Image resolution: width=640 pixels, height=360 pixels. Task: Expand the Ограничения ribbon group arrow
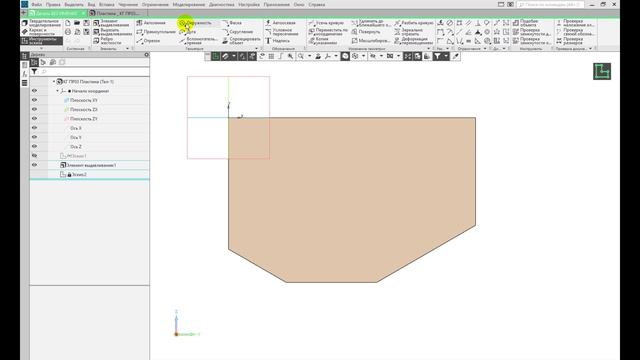(x=485, y=49)
